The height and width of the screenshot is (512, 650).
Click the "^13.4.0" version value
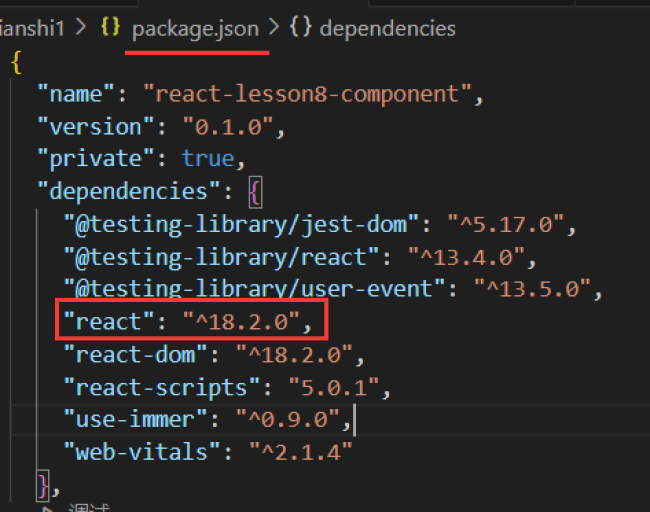[466, 257]
